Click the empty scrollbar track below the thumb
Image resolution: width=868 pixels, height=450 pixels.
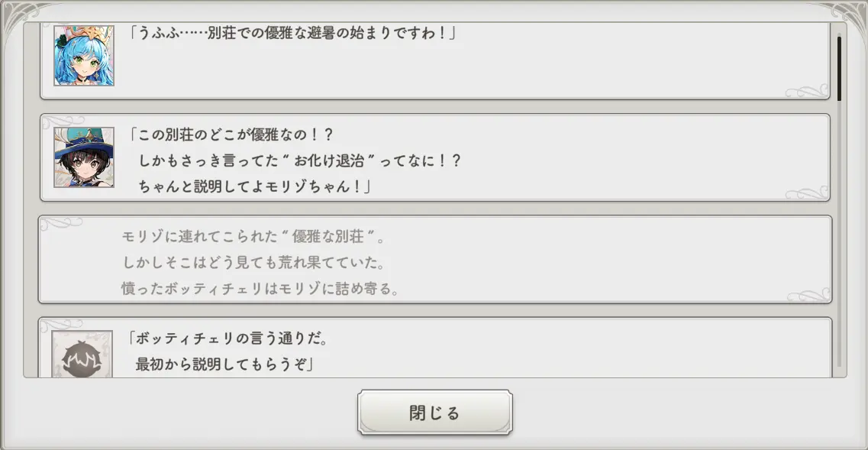839,233
